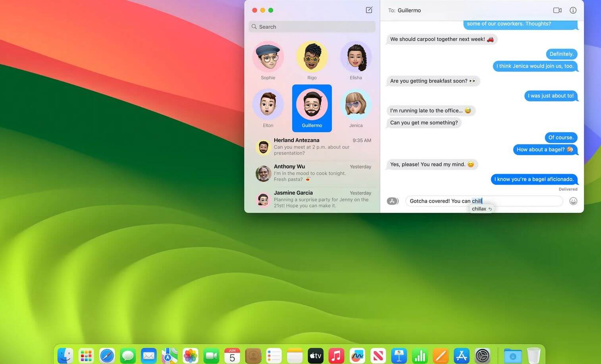Launch FaceTime from the Dock
This screenshot has width=601, height=364.
[x=211, y=356]
